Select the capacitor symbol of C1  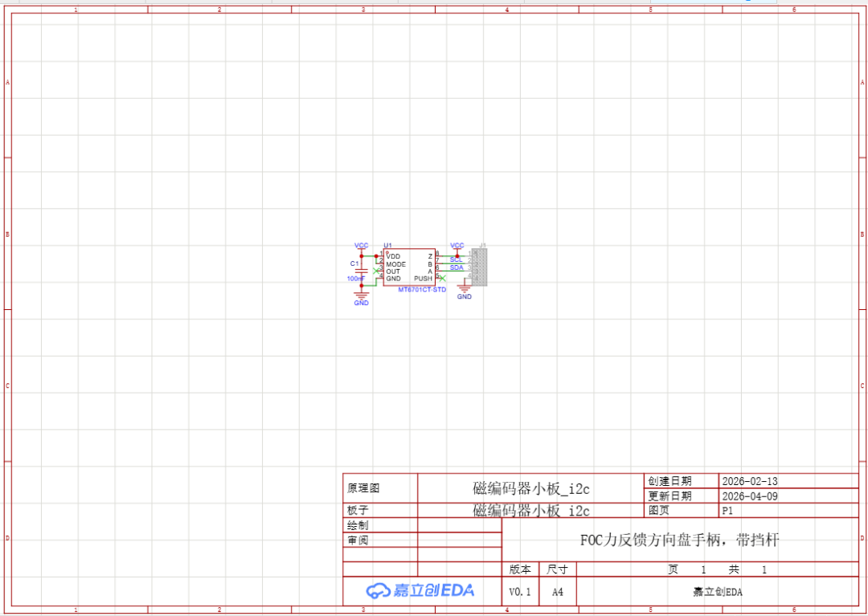click(x=361, y=271)
